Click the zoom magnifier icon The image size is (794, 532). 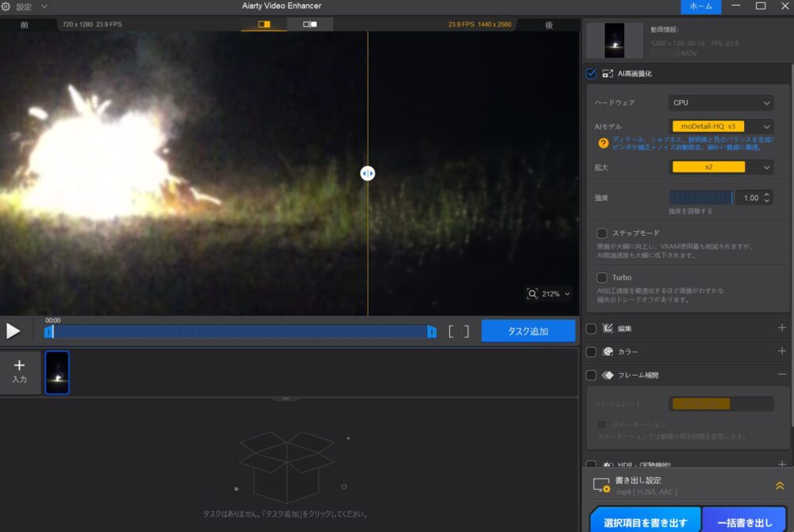(x=533, y=294)
